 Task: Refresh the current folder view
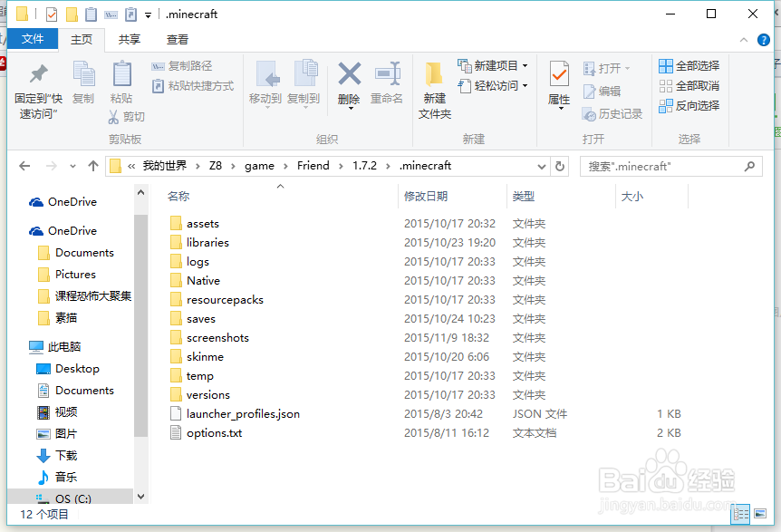point(560,167)
